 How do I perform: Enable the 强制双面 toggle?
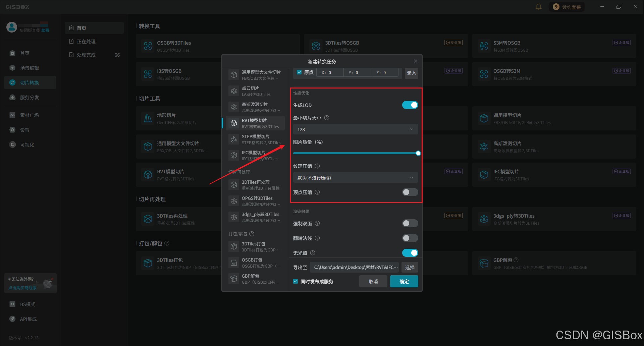pos(410,223)
